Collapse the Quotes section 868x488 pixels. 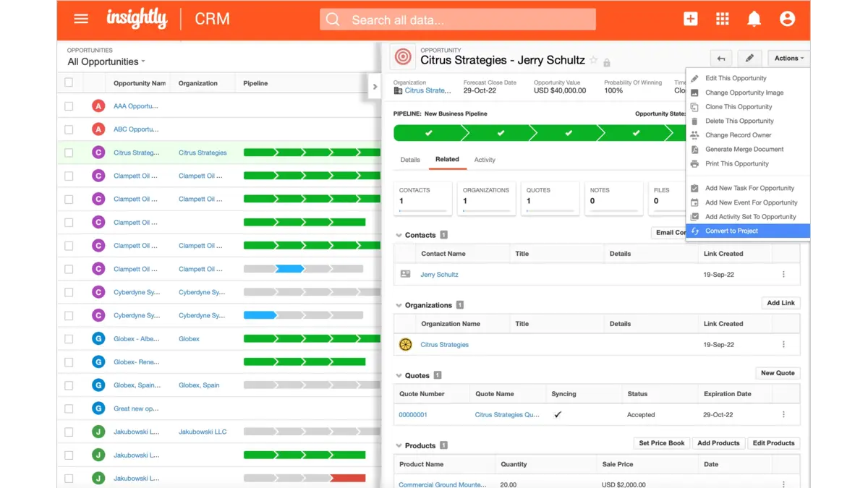399,376
